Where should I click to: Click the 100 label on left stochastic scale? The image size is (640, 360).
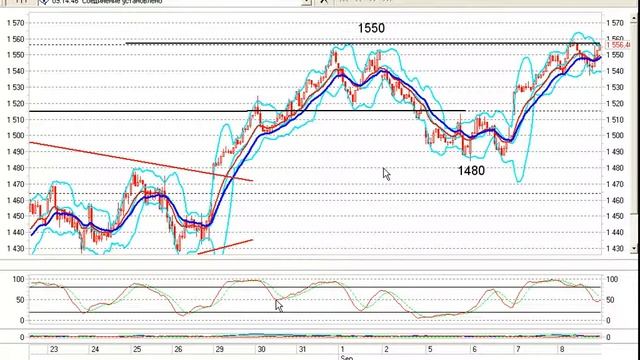pos(19,280)
